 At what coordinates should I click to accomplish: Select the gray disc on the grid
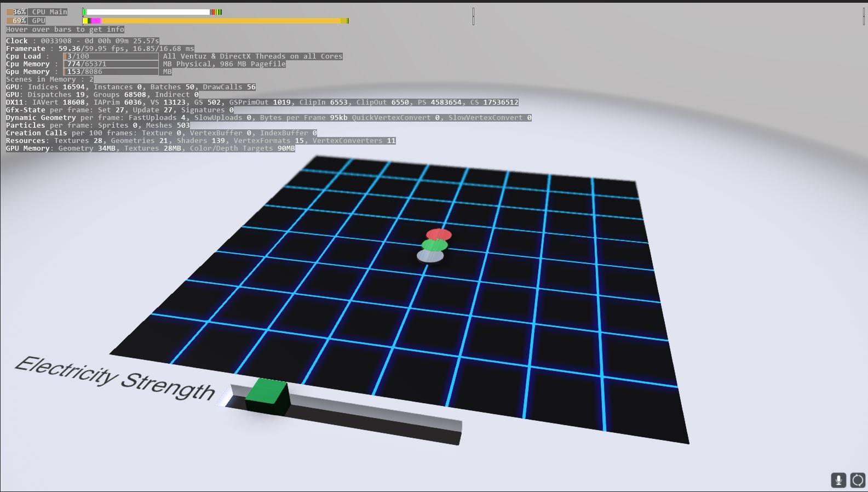pos(430,256)
